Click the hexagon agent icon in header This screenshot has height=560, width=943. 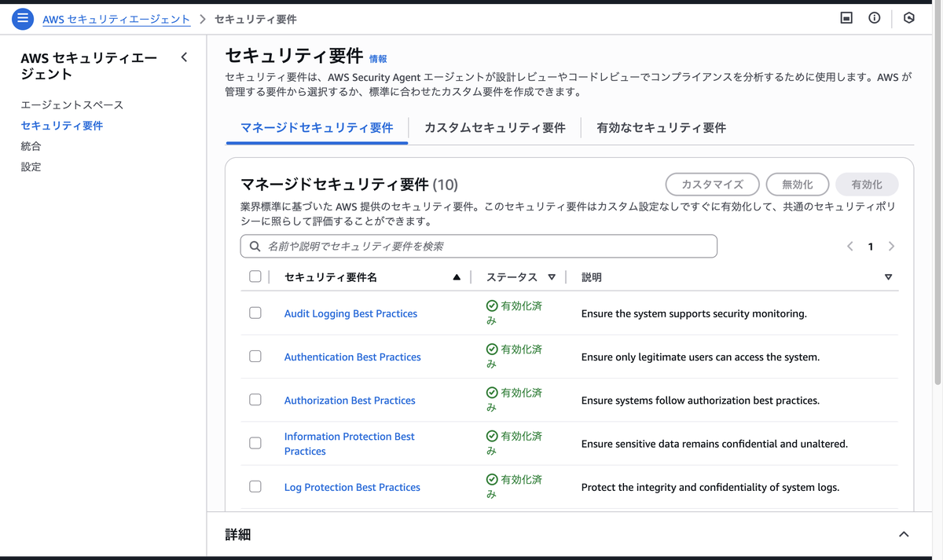tap(909, 18)
